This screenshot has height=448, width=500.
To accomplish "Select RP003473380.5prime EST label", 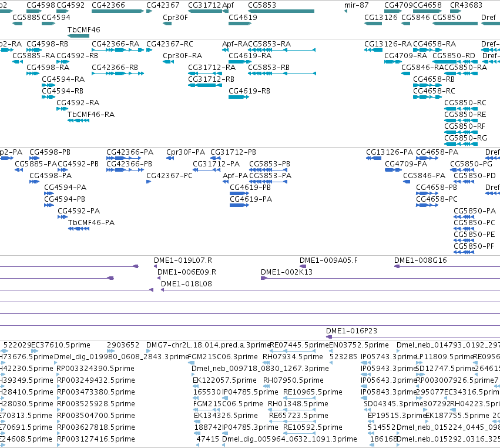I will click(96, 392).
